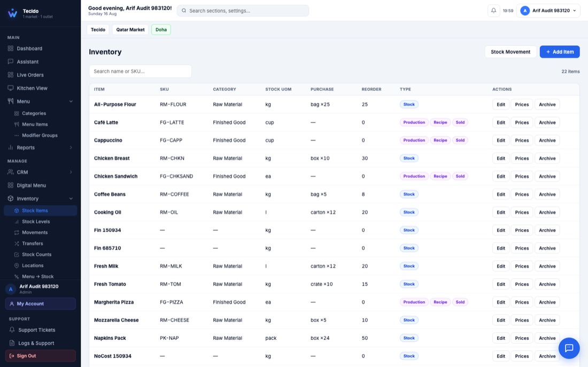Expand the CRM section chevron

point(71,172)
